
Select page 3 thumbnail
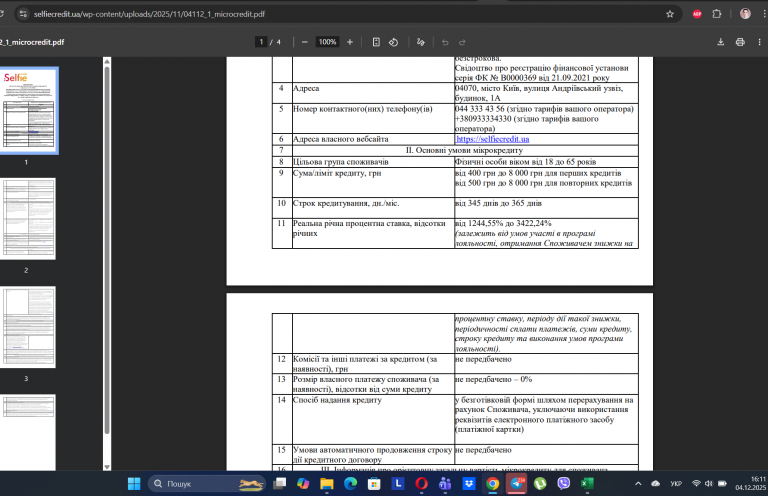point(29,327)
